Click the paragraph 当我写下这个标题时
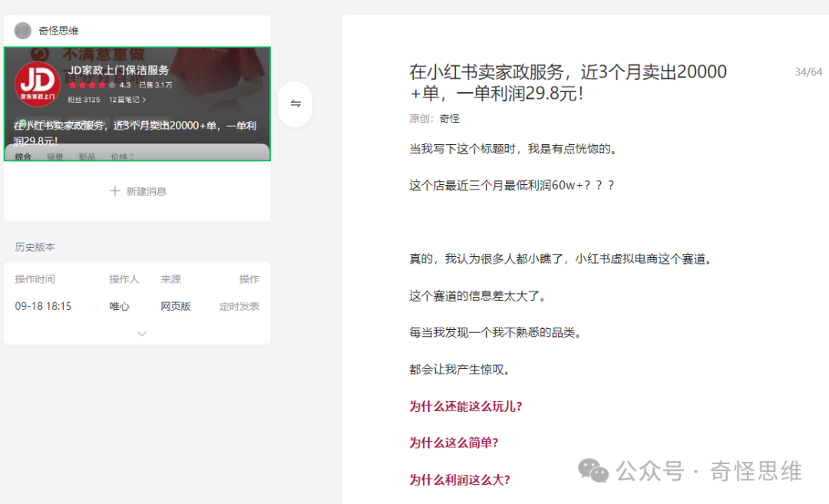The width and height of the screenshot is (829, 504). [514, 149]
